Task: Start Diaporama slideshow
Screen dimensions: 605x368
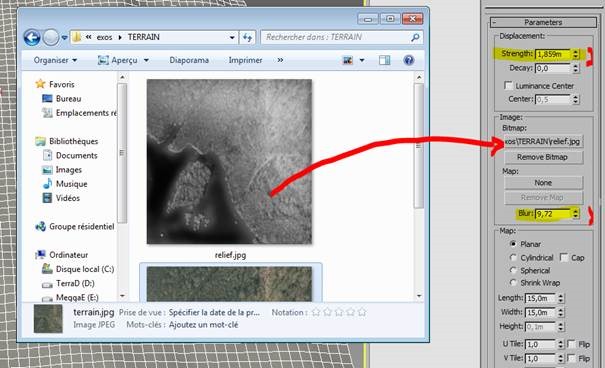Action: coord(189,60)
